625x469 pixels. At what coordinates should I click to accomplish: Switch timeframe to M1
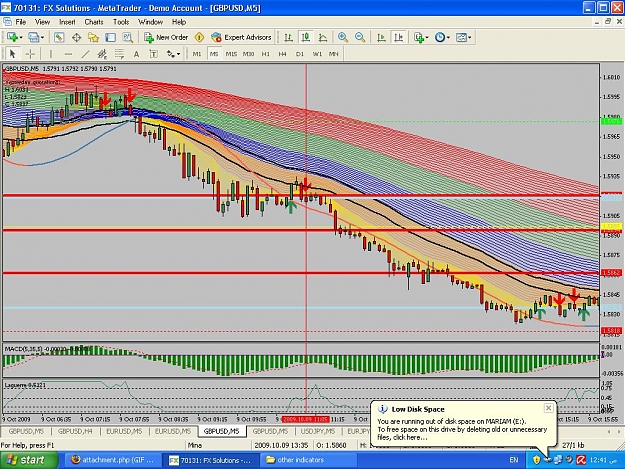pyautogui.click(x=197, y=54)
